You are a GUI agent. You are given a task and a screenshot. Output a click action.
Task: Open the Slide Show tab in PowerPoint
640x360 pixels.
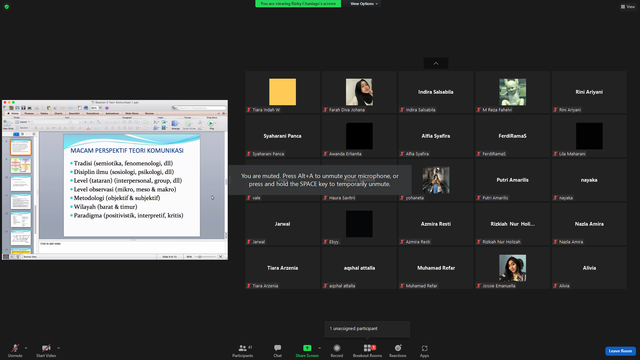(132, 113)
